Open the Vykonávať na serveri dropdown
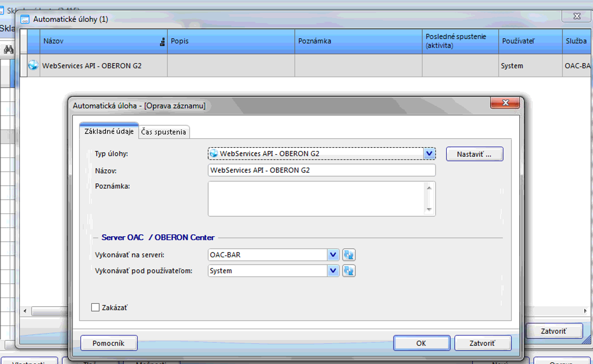This screenshot has height=364, width=593. (x=333, y=255)
